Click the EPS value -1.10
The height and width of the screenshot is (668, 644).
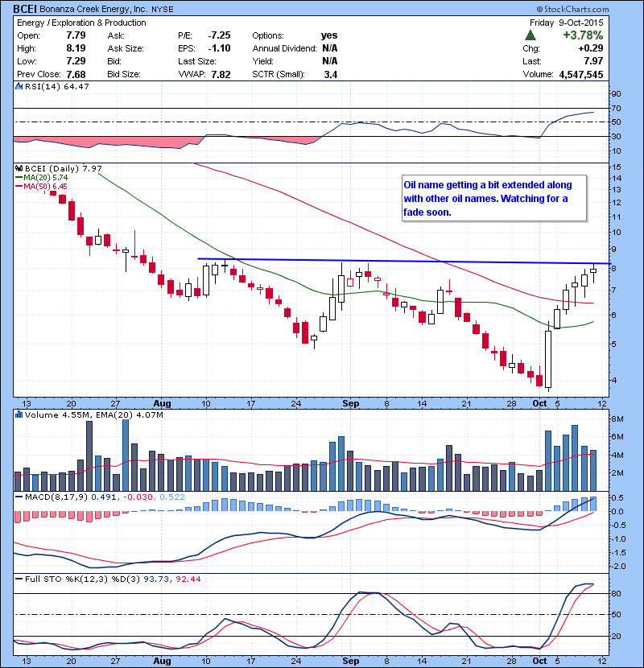[219, 48]
